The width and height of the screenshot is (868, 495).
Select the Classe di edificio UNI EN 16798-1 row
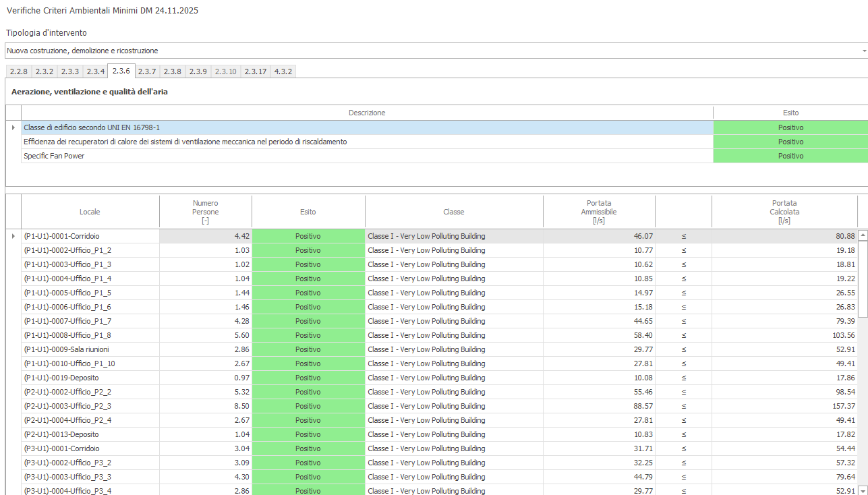(367, 127)
